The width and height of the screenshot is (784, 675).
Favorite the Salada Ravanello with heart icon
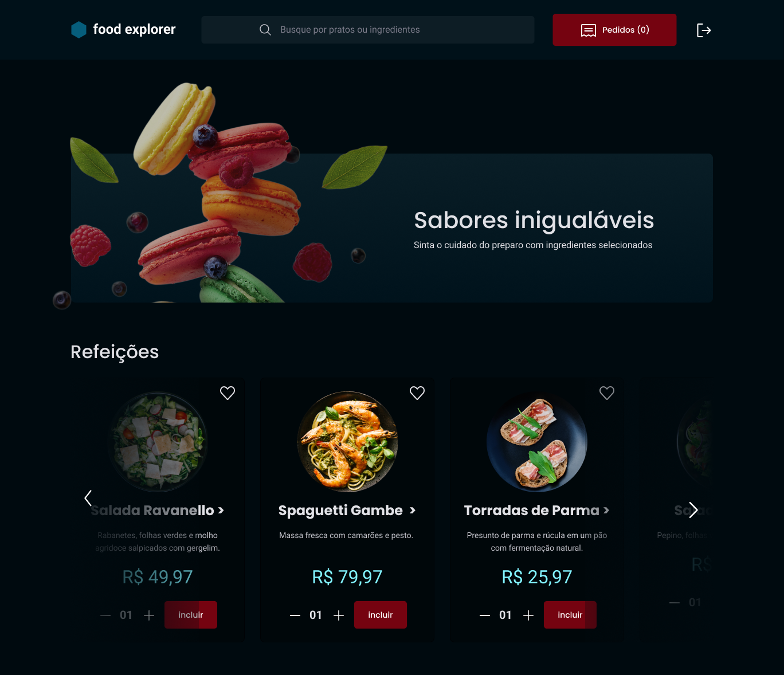coord(228,393)
